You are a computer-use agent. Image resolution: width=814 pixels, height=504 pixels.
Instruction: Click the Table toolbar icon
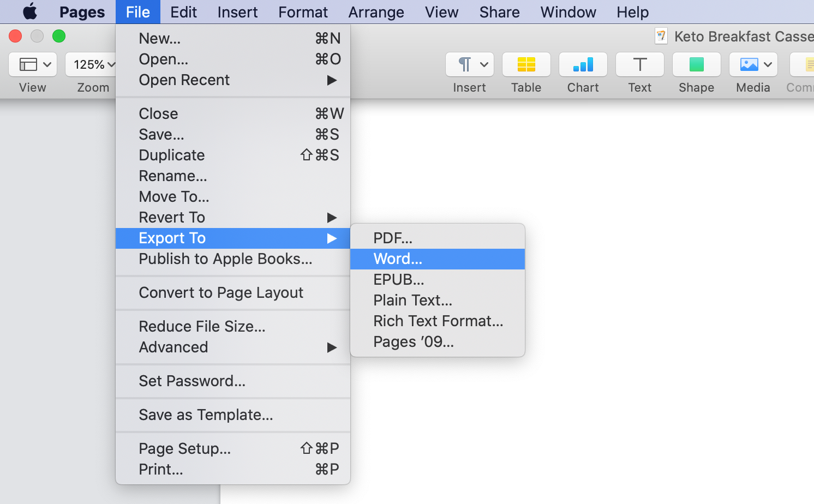(526, 65)
